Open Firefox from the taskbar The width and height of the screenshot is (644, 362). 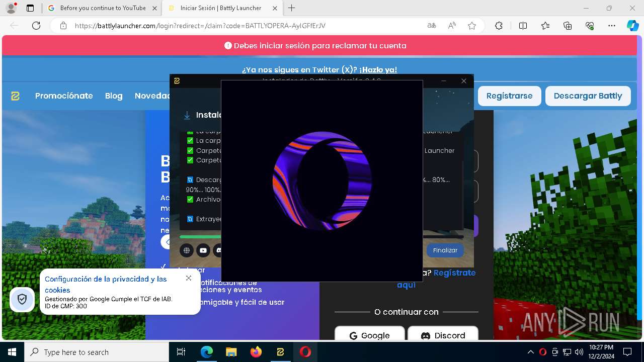coord(256,352)
